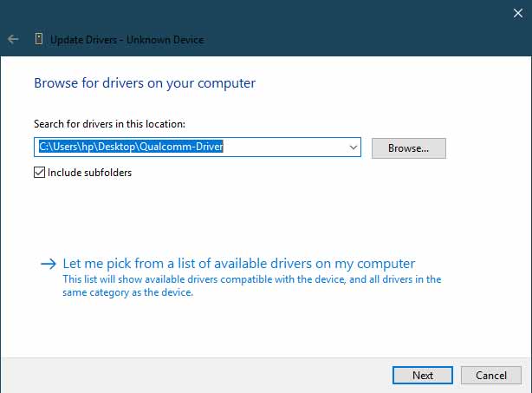Image resolution: width=532 pixels, height=393 pixels.
Task: Click the Browse for drivers on your computer heading
Action: coord(145,83)
